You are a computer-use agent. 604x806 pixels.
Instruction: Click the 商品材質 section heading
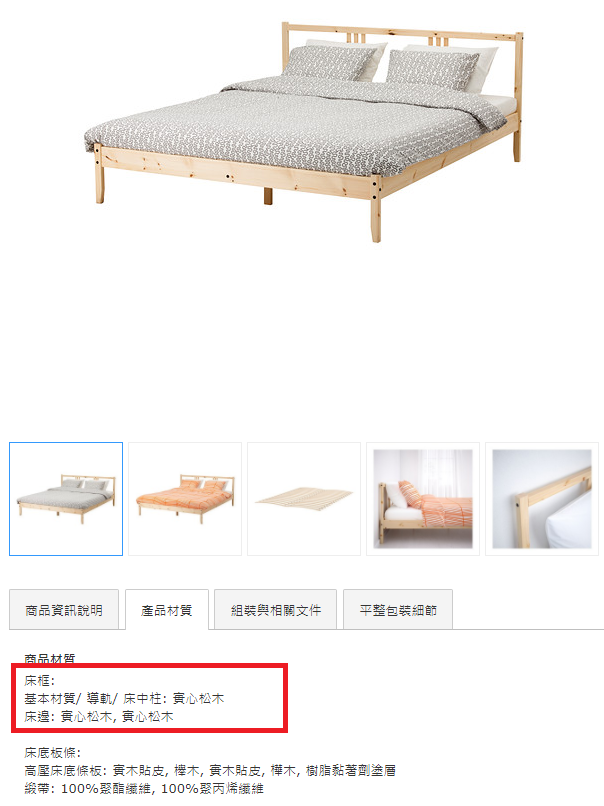(x=50, y=658)
